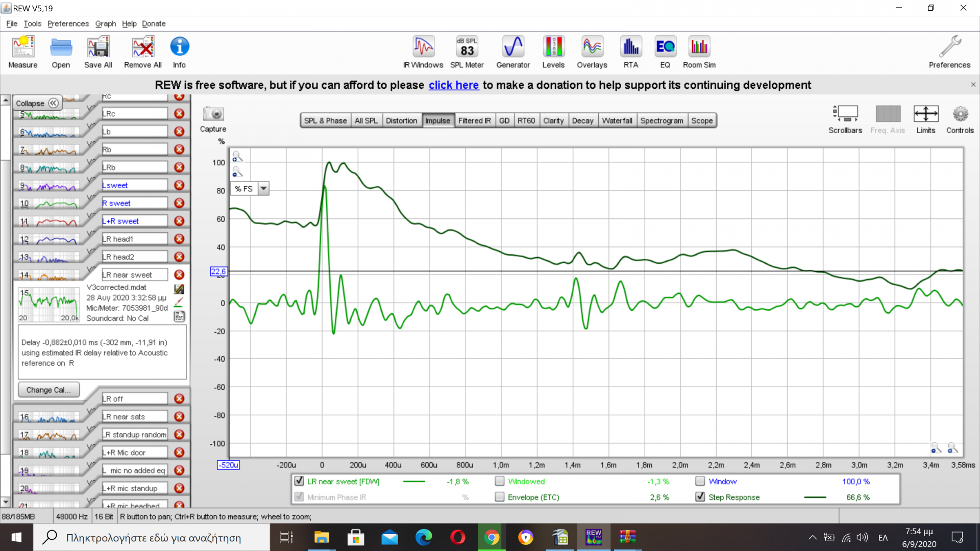Capture the graph with camera icon
Image resolution: width=980 pixels, height=551 pixels.
click(x=213, y=114)
